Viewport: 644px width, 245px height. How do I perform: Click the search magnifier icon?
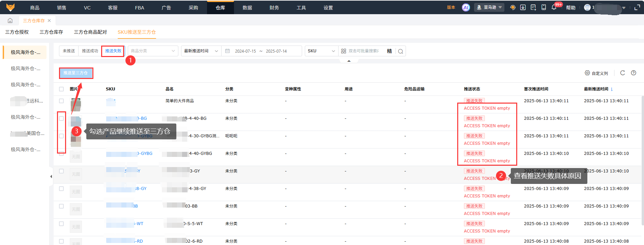400,51
